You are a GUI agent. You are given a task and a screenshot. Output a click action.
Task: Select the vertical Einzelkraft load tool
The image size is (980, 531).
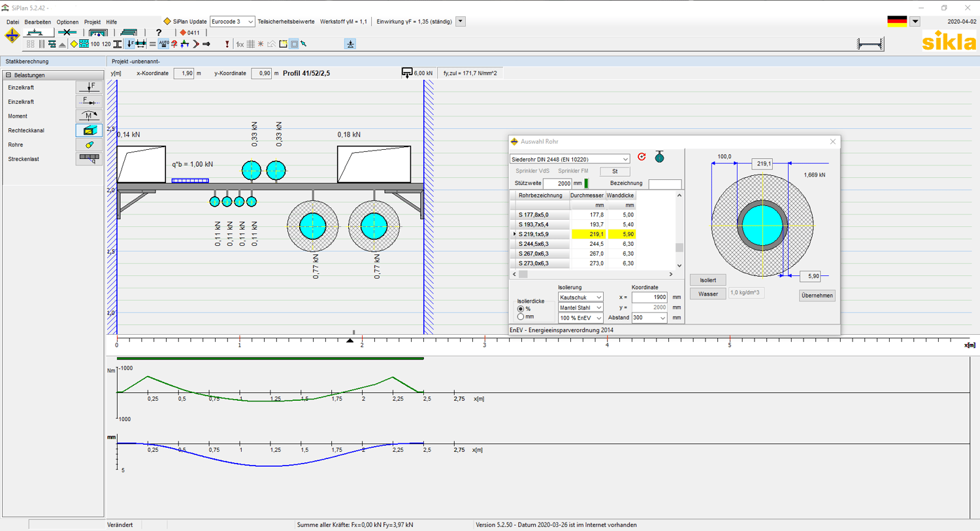click(90, 86)
